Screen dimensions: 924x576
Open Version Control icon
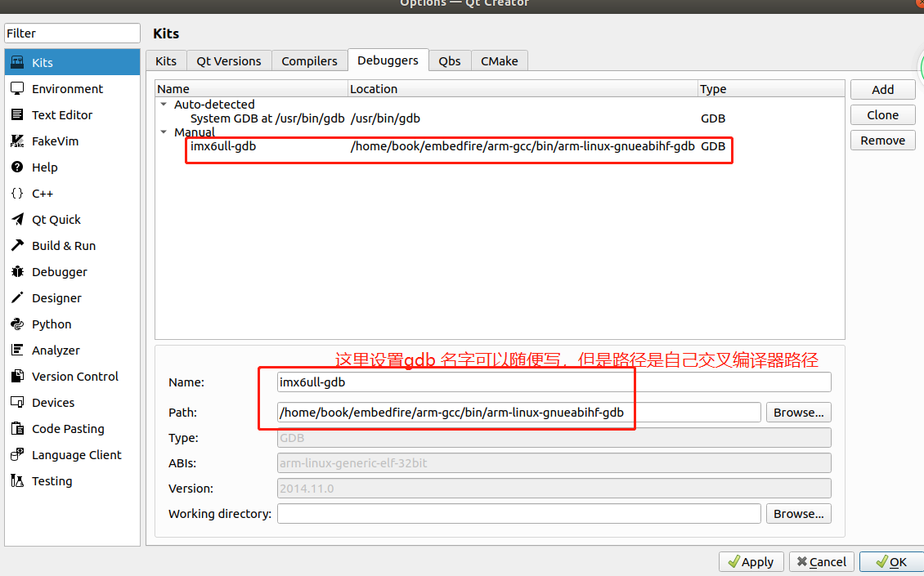pyautogui.click(x=18, y=377)
